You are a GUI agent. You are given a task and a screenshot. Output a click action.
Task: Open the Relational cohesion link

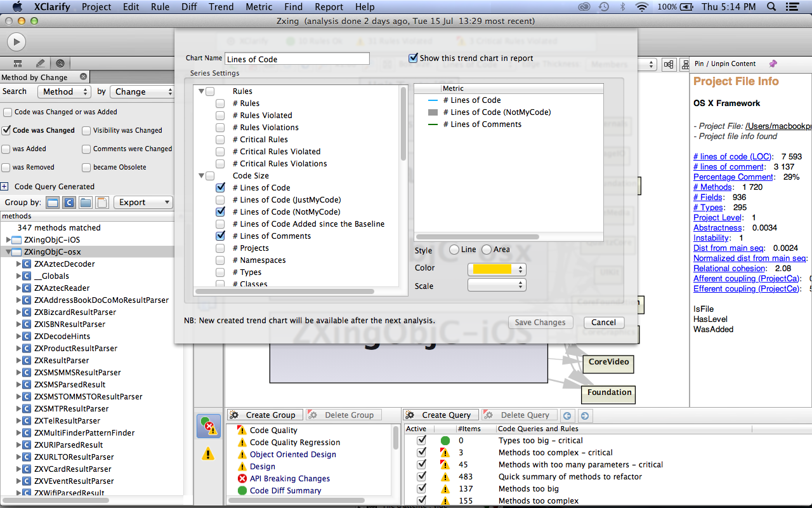point(729,269)
